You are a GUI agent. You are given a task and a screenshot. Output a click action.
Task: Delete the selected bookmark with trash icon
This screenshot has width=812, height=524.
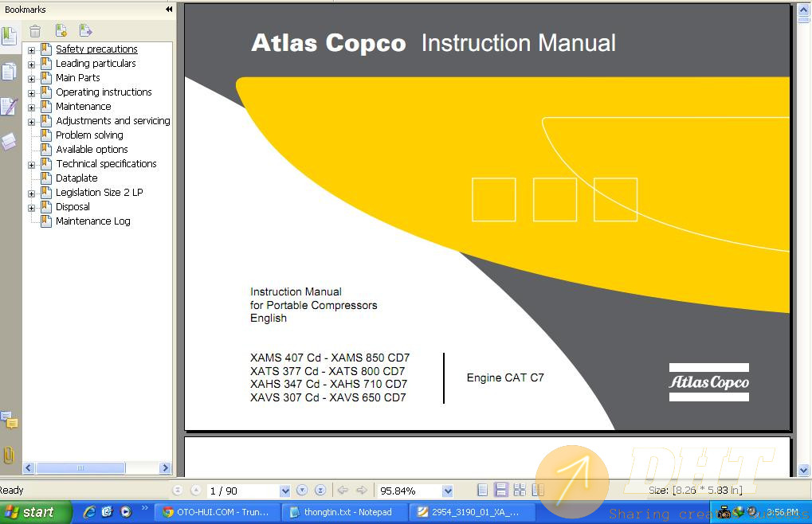tap(35, 31)
